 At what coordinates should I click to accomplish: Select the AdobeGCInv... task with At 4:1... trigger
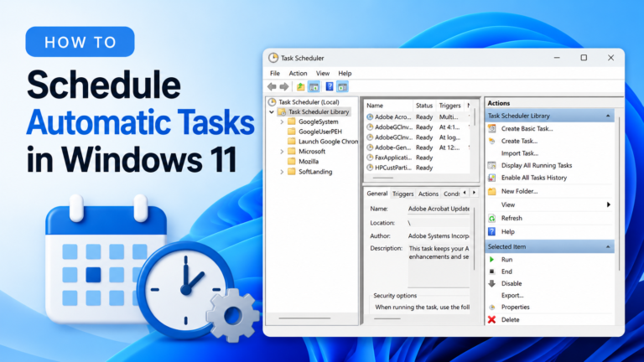[418, 127]
